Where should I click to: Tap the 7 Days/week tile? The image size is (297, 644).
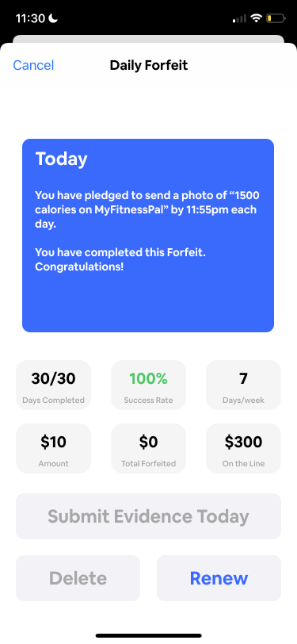(x=243, y=385)
